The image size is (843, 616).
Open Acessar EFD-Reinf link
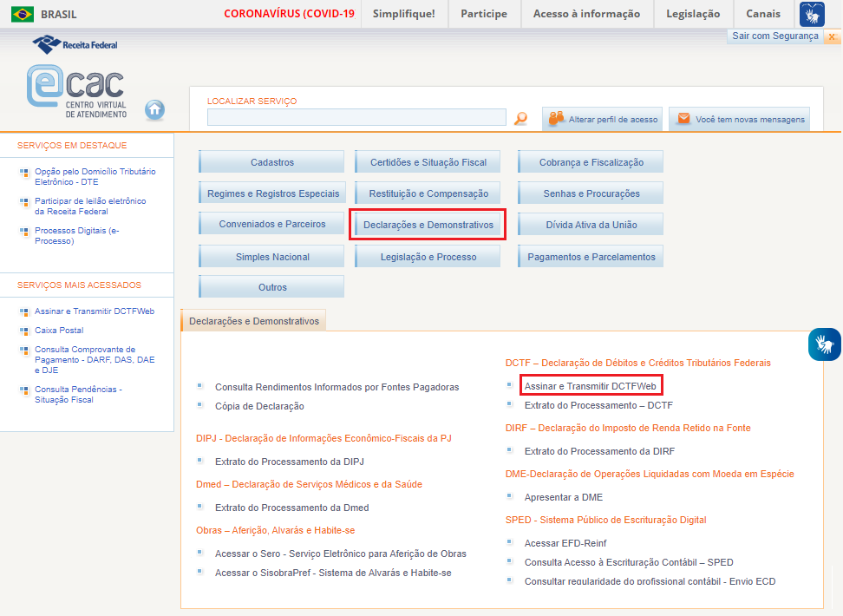565,543
